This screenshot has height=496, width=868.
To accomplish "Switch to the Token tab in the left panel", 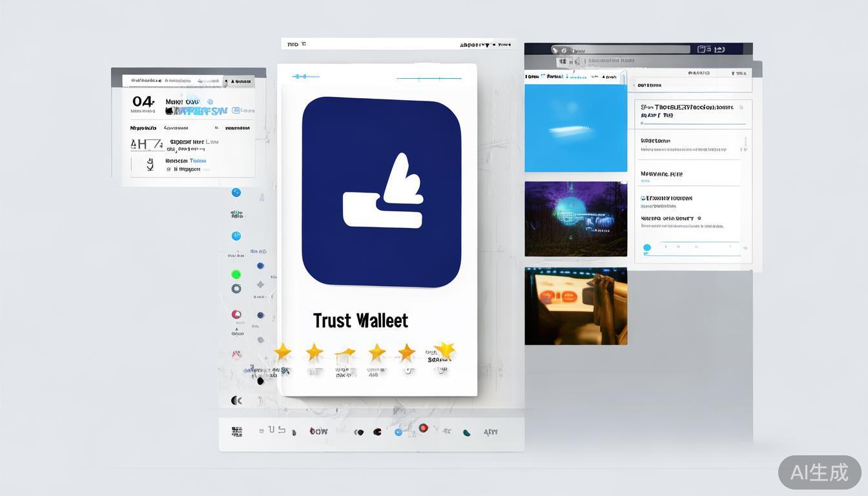I will 196,161.
